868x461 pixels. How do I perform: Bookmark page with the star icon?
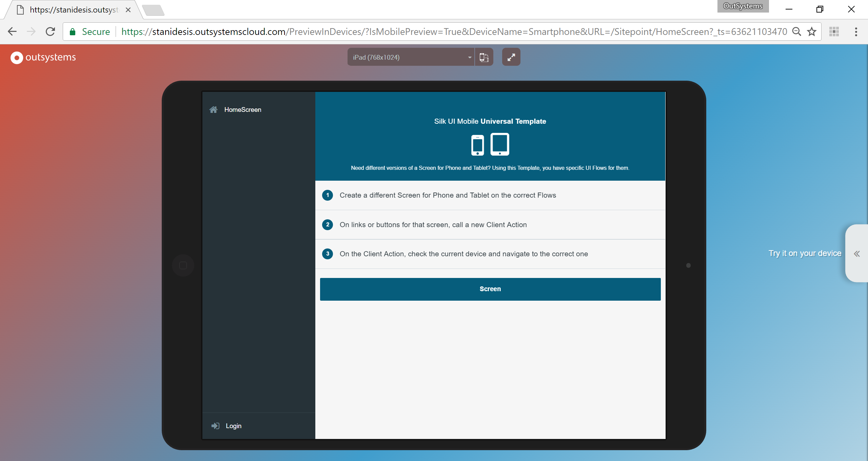tap(812, 32)
